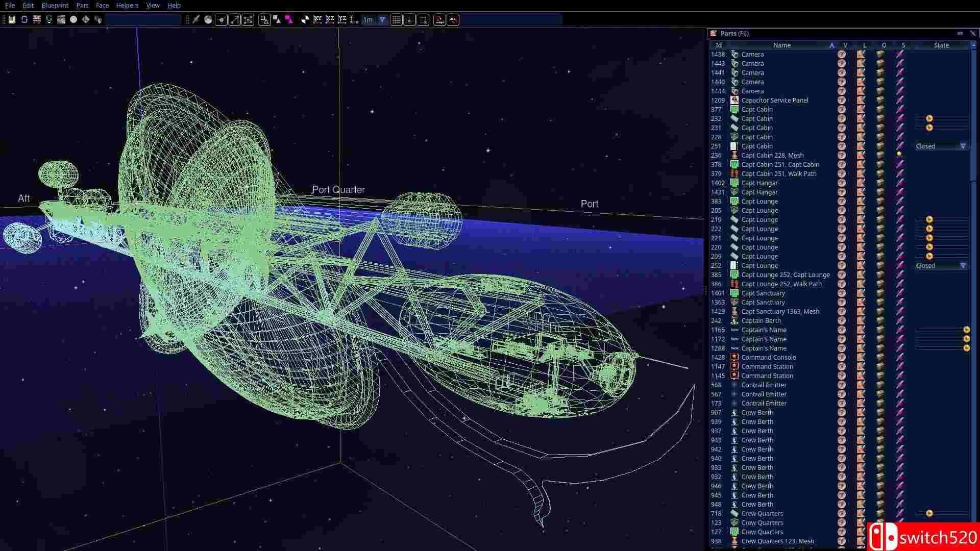Image resolution: width=980 pixels, height=551 pixels.
Task: Open the 1m grid size dropdown
Action: coord(382,20)
